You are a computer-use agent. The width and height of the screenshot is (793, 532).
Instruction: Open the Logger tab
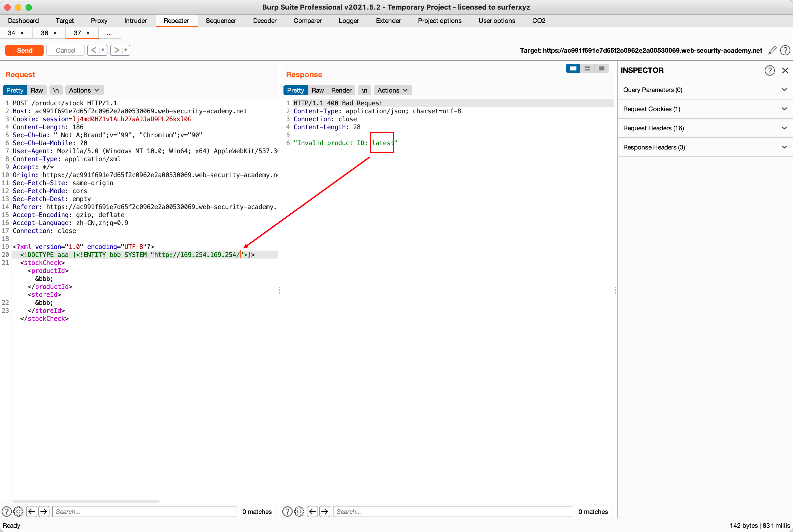[x=349, y=21]
